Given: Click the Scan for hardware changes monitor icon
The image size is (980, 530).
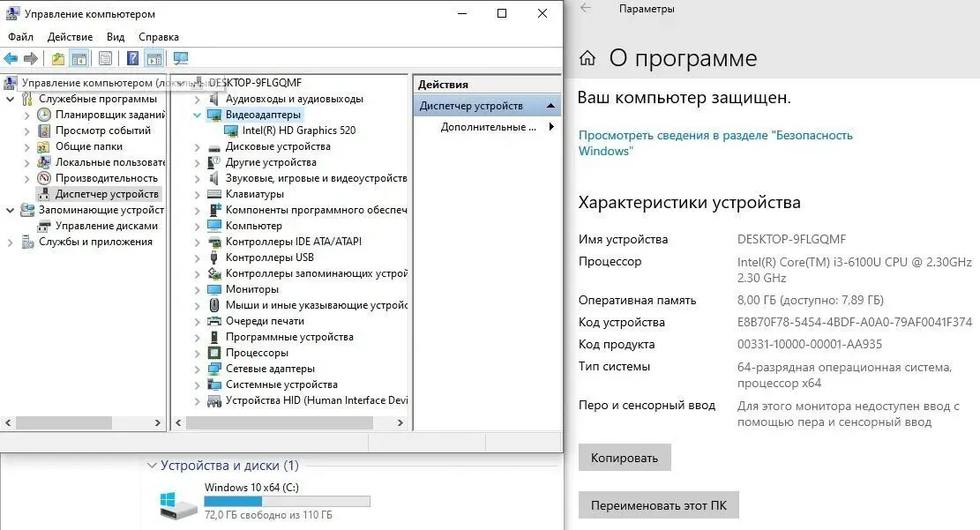Looking at the screenshot, I should (181, 59).
